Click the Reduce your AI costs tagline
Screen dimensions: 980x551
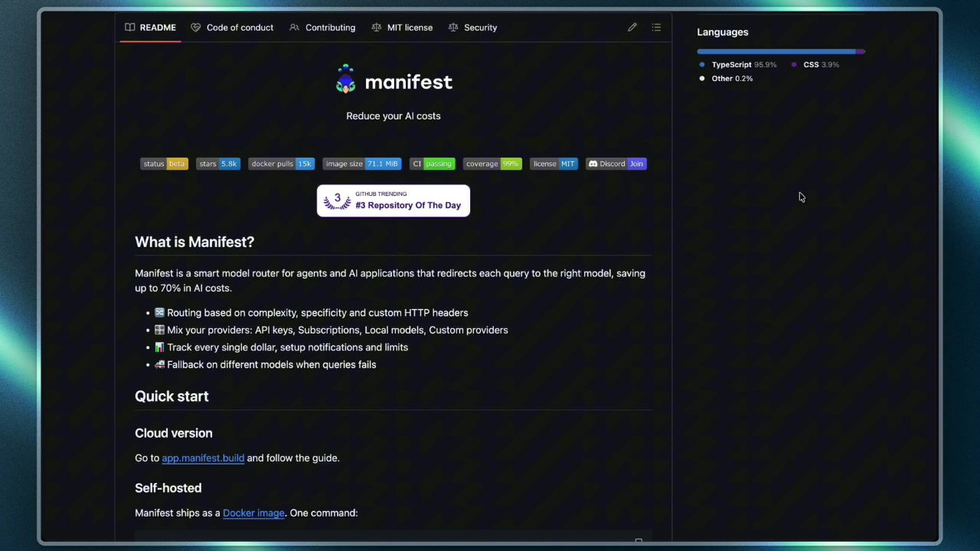point(394,116)
